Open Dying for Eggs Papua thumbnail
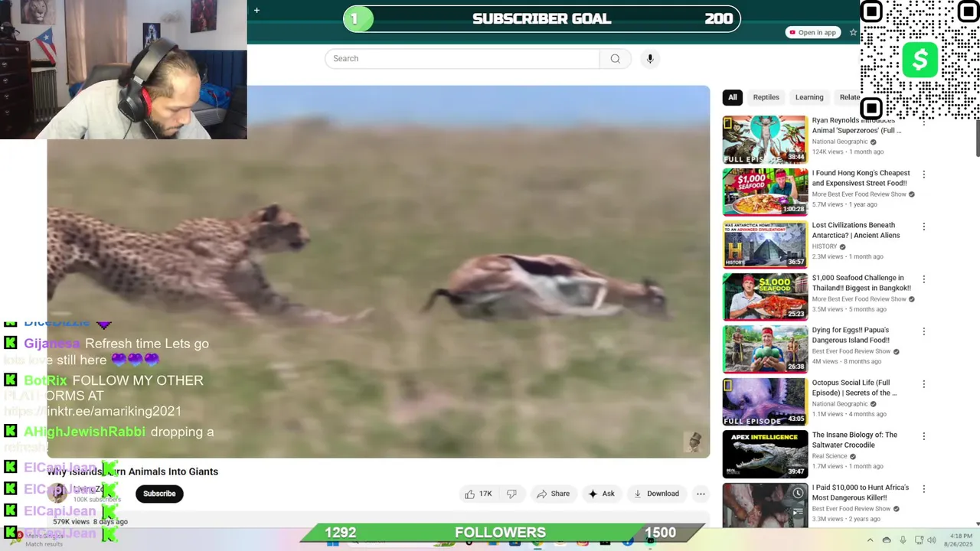This screenshot has height=551, width=980. point(765,350)
